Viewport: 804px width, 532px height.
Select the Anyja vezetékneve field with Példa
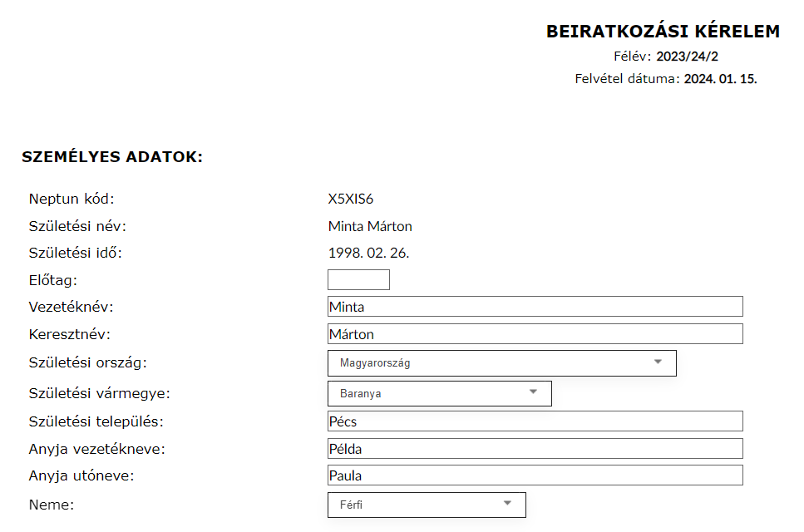[x=535, y=449]
